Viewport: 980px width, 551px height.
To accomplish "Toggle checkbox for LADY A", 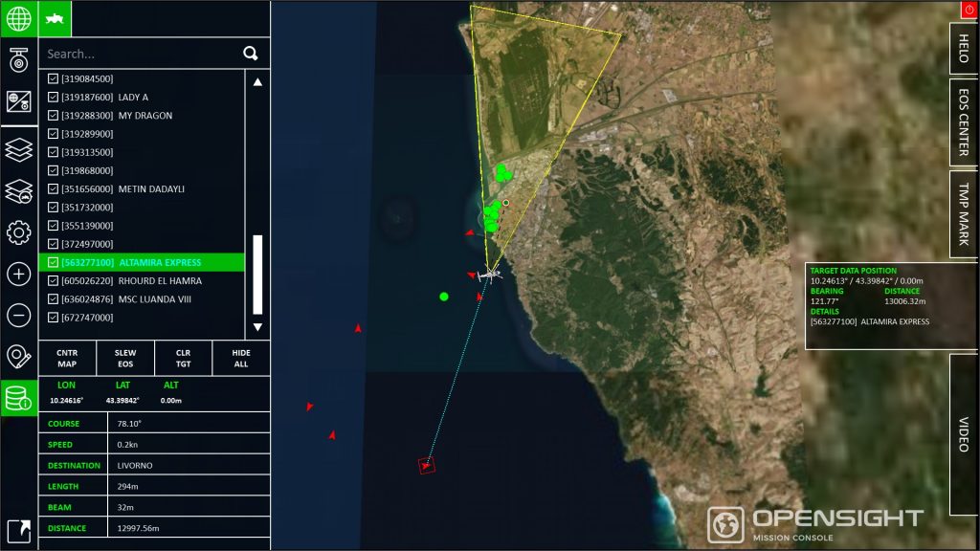I will pos(54,97).
